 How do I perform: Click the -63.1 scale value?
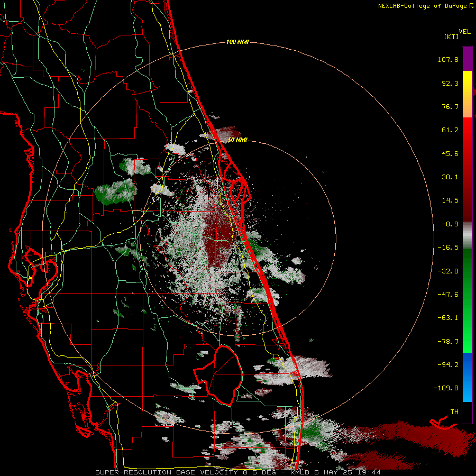448,318
